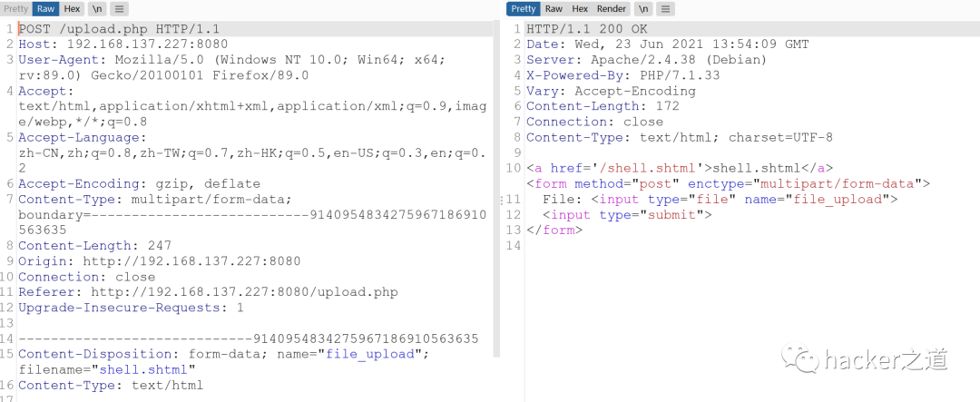The height and width of the screenshot is (402, 980).
Task: Click the closing </form> tag in response
Action: pyautogui.click(x=554, y=230)
